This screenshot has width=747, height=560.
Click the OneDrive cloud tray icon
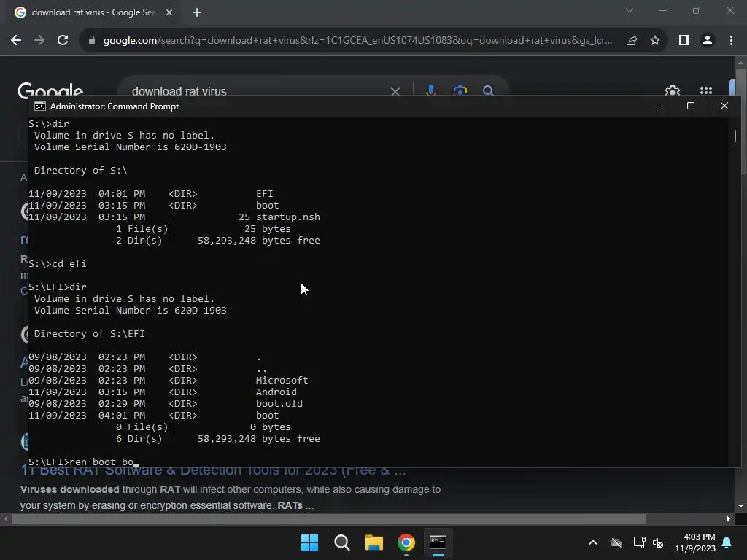click(616, 542)
